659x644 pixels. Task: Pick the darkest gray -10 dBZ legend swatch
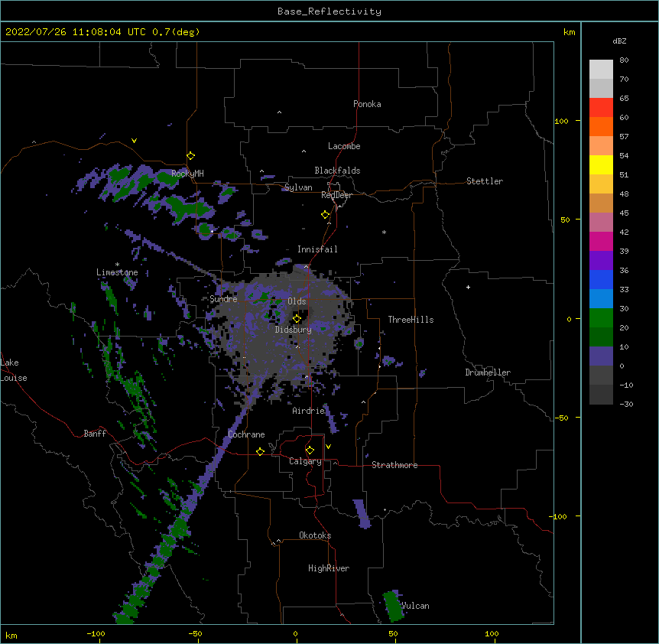(x=601, y=395)
